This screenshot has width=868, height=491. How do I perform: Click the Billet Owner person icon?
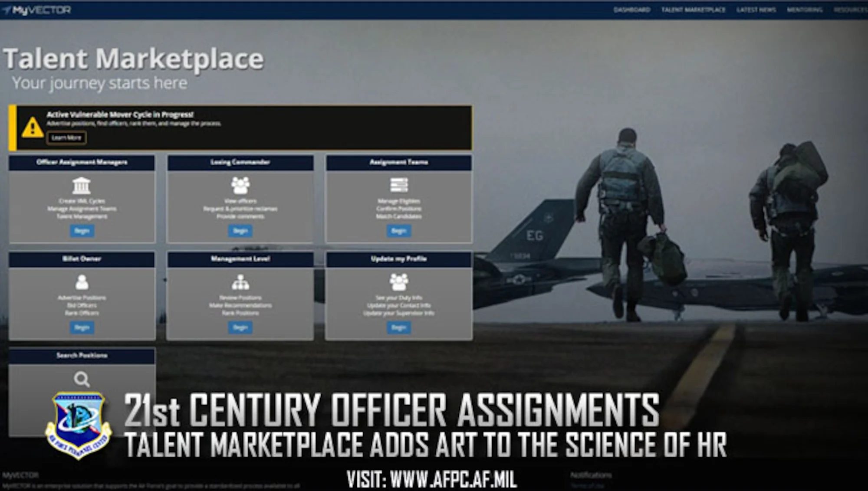point(82,282)
